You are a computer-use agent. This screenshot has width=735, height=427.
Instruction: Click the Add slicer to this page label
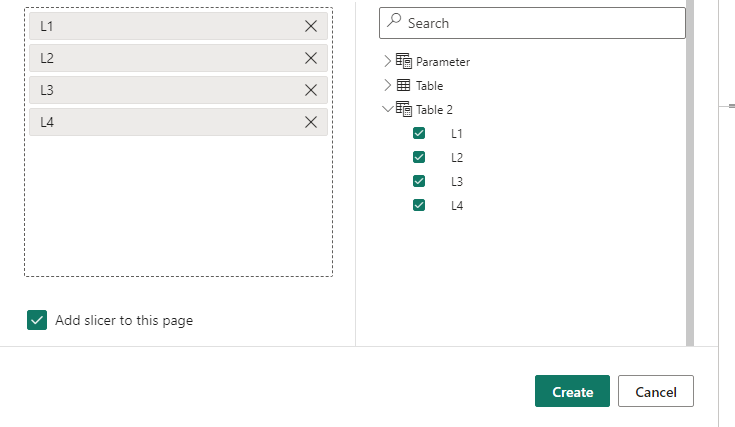(x=124, y=321)
